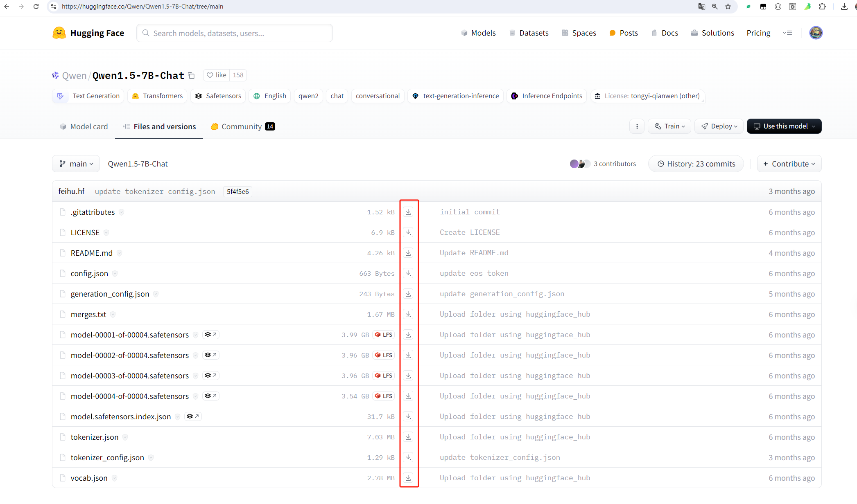The height and width of the screenshot is (504, 857).
Task: Open browser translate page icon
Action: click(702, 7)
